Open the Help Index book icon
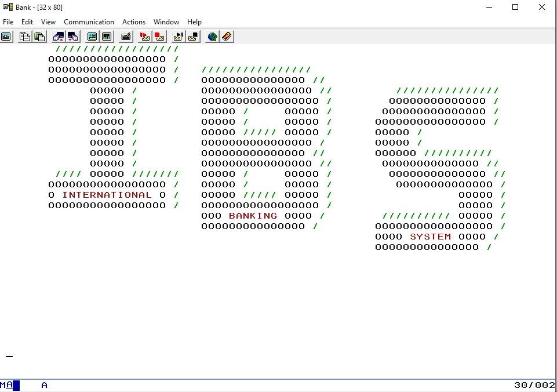The image size is (557, 392). pyautogui.click(x=227, y=37)
